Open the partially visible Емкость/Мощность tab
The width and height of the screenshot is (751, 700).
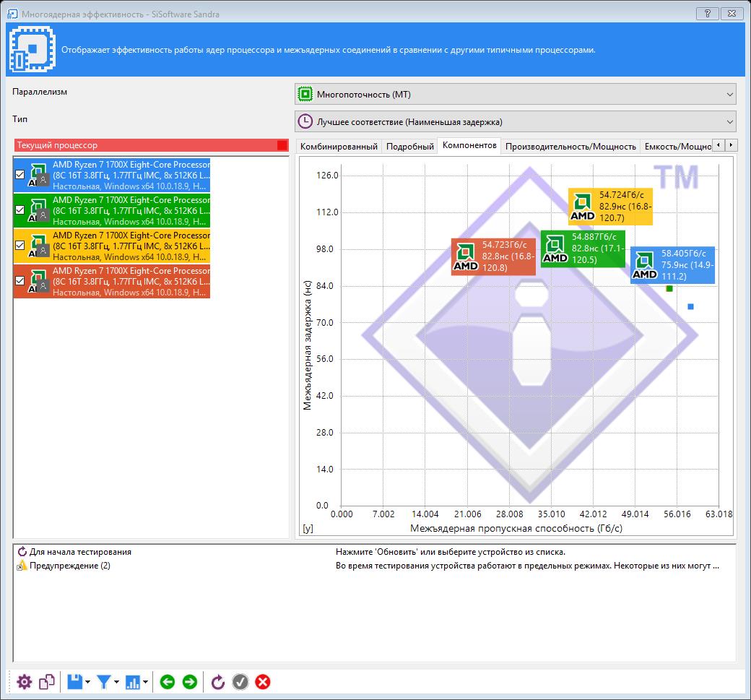coord(677,147)
